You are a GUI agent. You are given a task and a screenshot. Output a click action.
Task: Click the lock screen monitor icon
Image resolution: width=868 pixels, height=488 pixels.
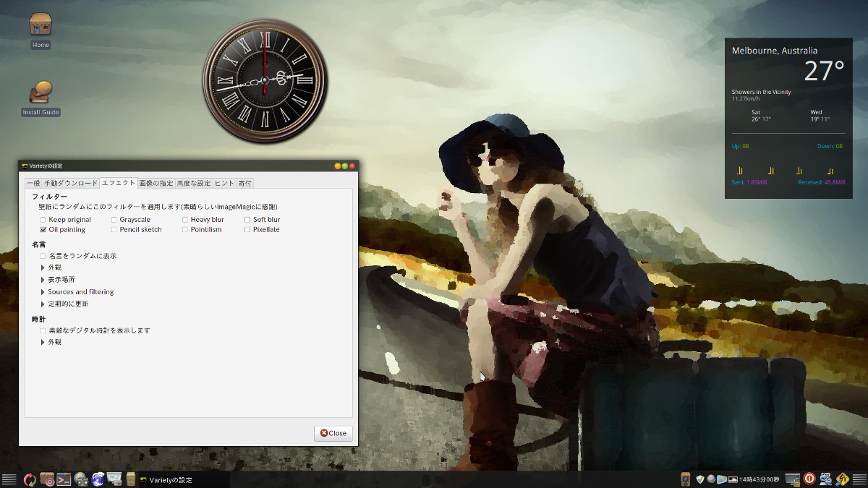click(793, 479)
